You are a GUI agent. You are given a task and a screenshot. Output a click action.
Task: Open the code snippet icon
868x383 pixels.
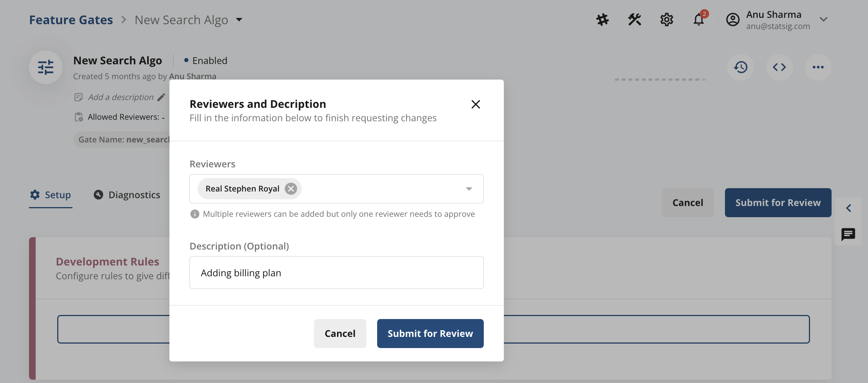click(x=779, y=67)
